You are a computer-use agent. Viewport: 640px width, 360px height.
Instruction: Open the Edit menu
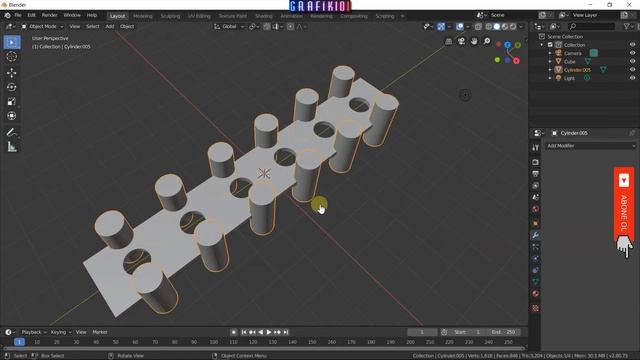point(31,15)
